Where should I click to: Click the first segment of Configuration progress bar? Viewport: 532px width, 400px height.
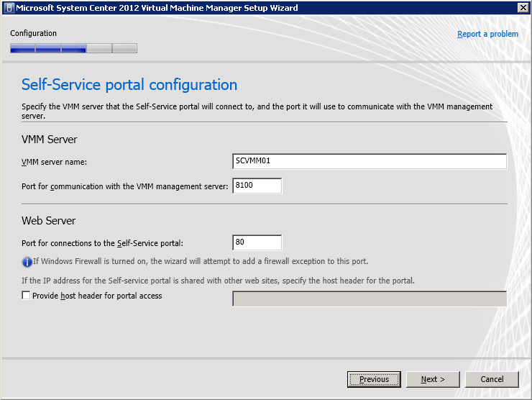coord(22,49)
